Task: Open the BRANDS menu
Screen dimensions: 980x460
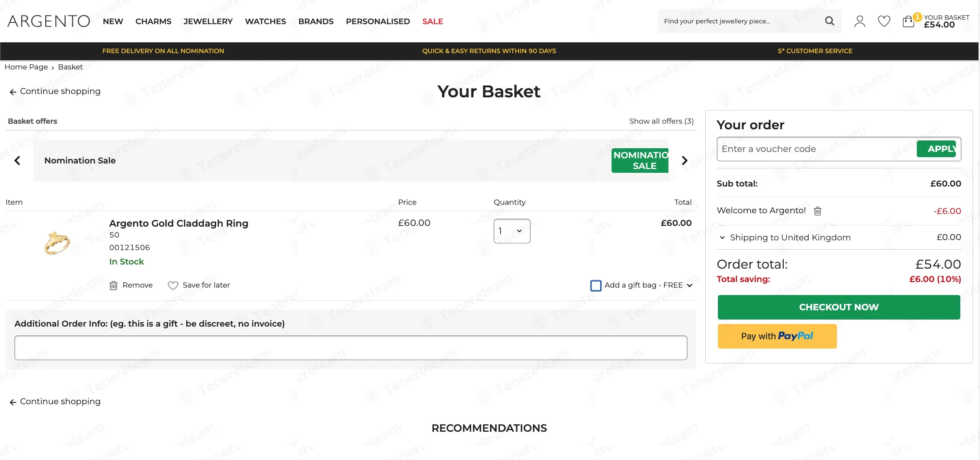Action: tap(316, 21)
